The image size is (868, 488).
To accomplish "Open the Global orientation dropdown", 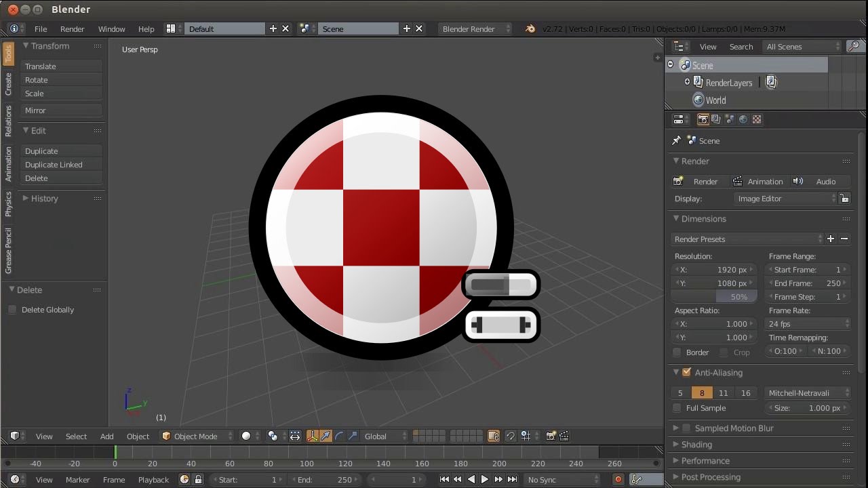I will coord(385,436).
